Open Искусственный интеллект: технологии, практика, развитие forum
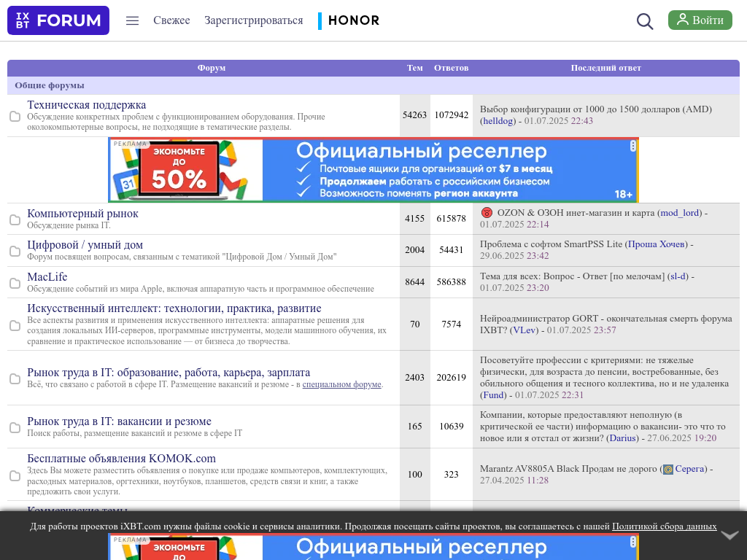Screen dimensions: 747x560 pos(174,308)
